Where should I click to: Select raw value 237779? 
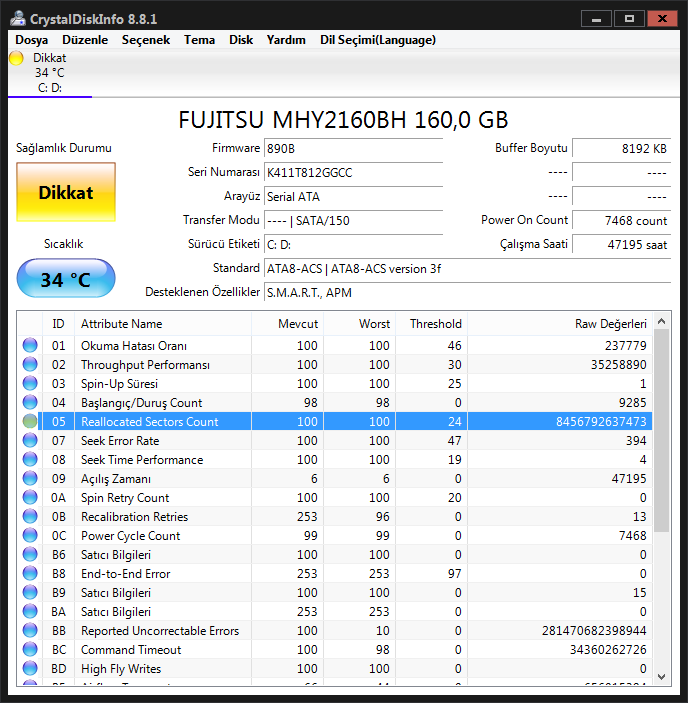625,346
